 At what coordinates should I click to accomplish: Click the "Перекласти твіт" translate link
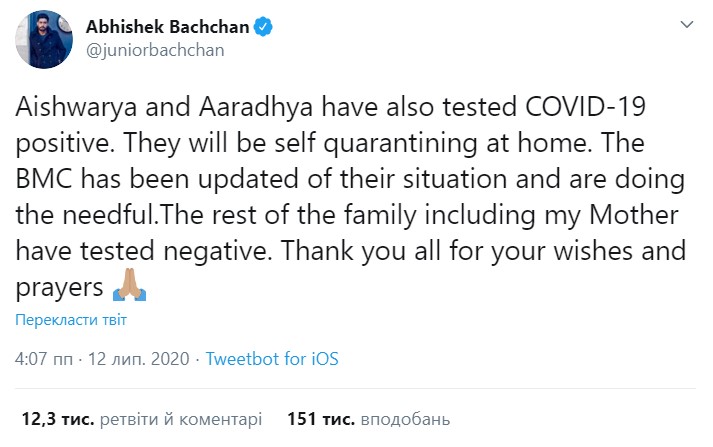70,321
